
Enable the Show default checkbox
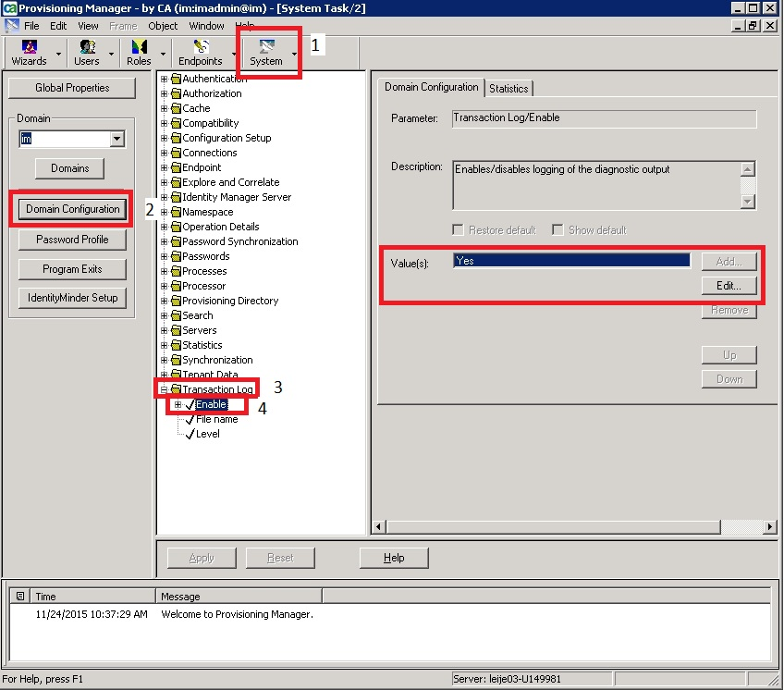point(557,230)
